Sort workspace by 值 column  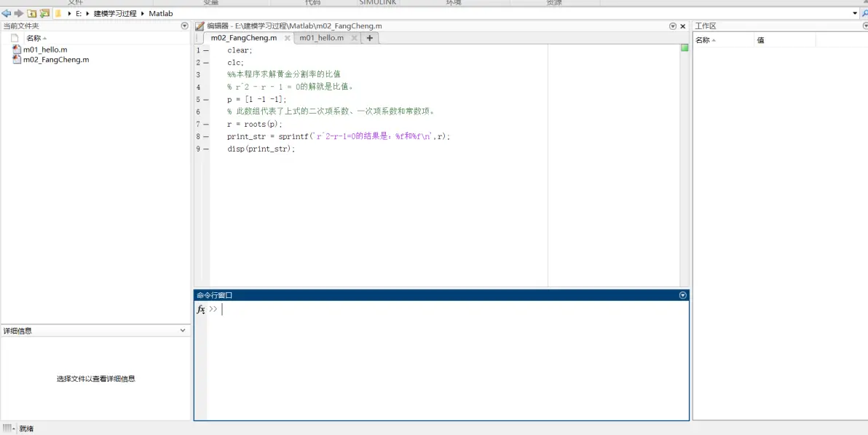point(761,40)
